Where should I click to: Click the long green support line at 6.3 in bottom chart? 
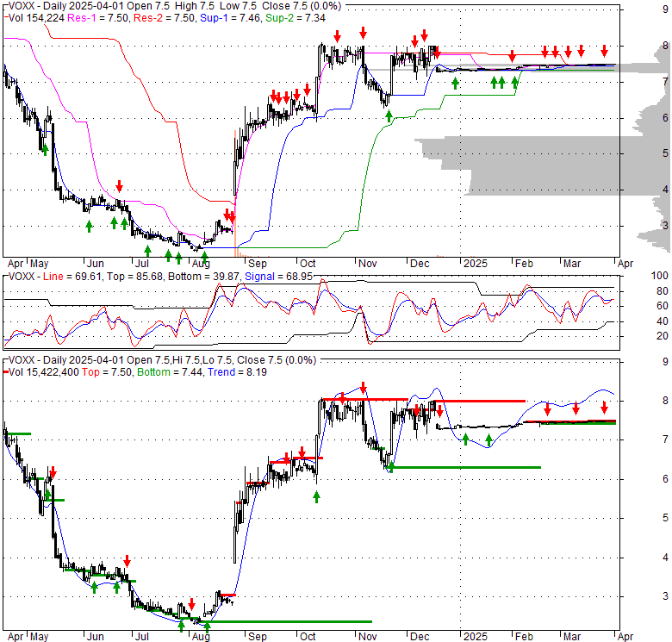coord(464,467)
